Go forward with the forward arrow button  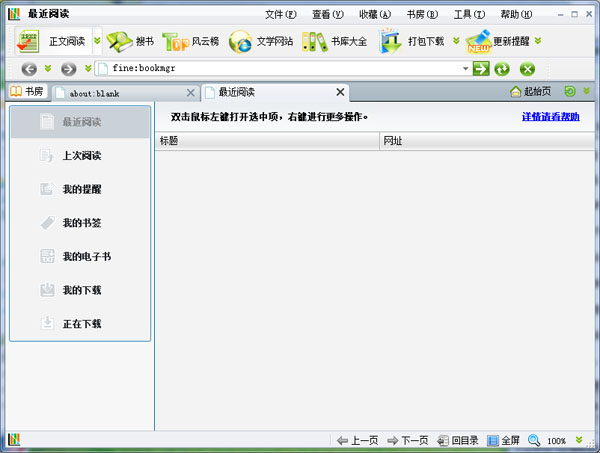(68, 69)
